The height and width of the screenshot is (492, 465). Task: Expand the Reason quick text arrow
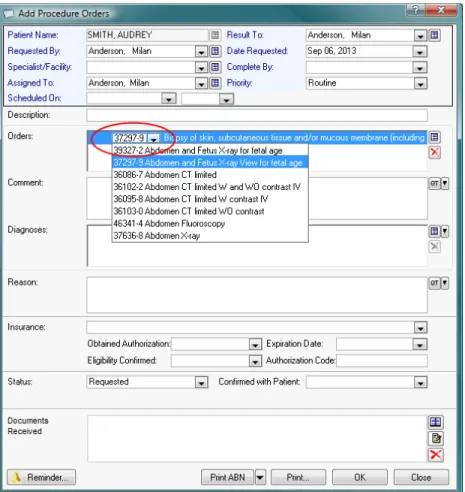(x=445, y=283)
